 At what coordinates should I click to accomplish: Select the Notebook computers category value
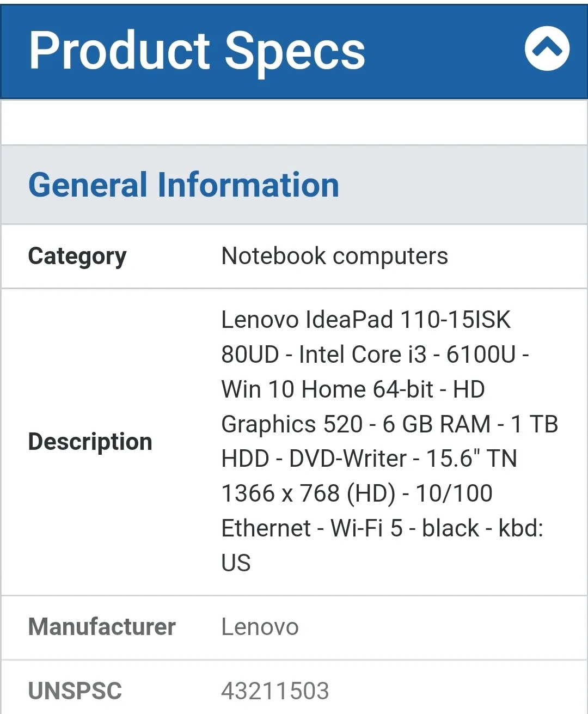coord(334,256)
